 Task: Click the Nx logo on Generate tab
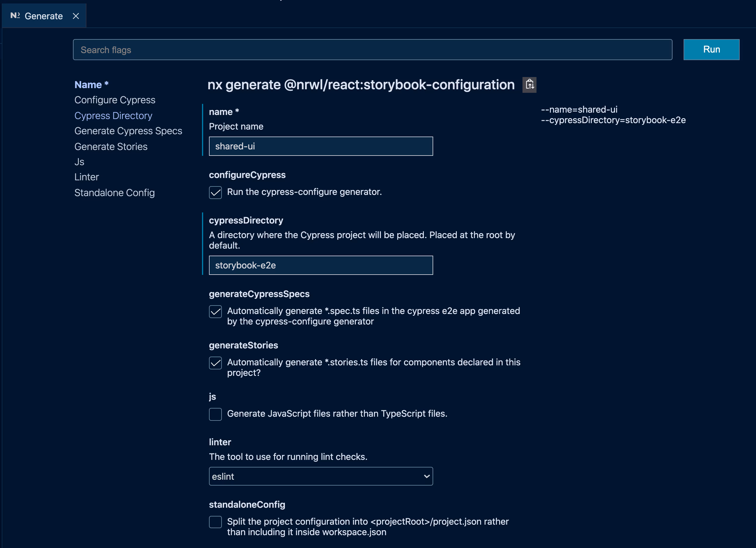15,16
